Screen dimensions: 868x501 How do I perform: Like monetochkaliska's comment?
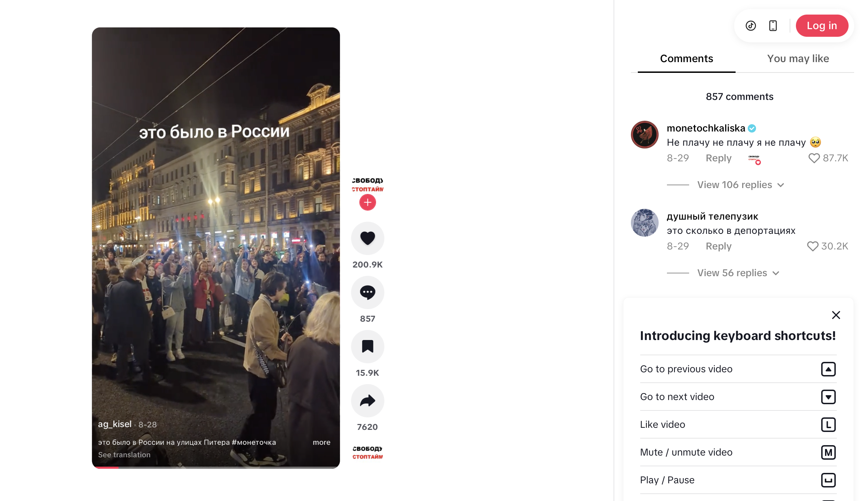pyautogui.click(x=814, y=158)
